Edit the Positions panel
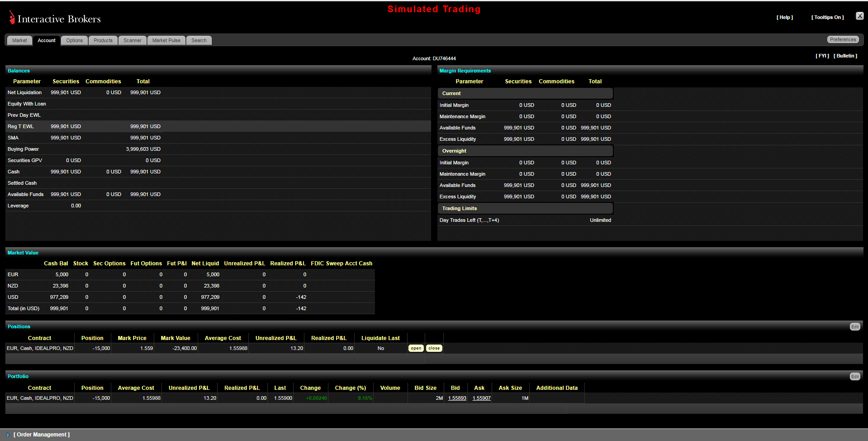Screen dimensions: 868x441 coord(854,326)
